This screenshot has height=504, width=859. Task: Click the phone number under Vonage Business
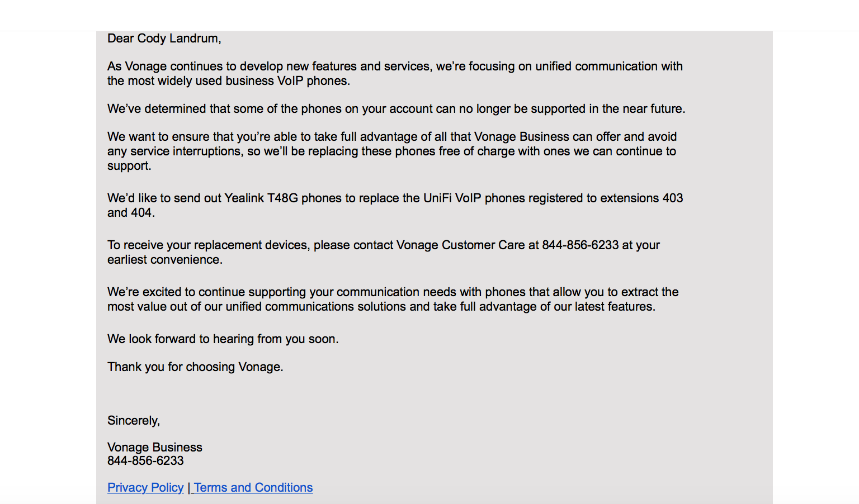click(x=145, y=460)
